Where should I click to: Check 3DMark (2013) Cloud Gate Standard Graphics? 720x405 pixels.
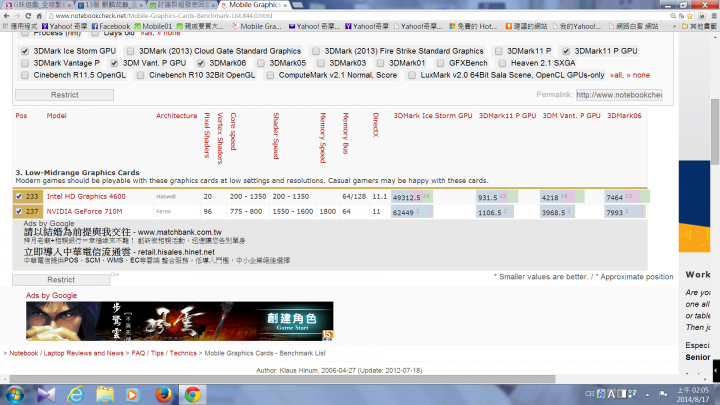coord(130,51)
